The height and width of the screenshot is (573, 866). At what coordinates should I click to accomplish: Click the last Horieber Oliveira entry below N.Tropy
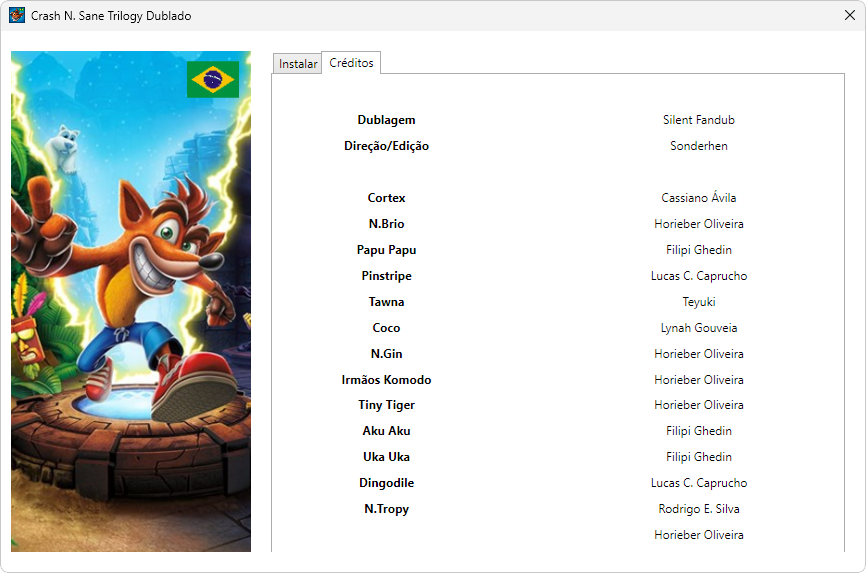(x=699, y=534)
